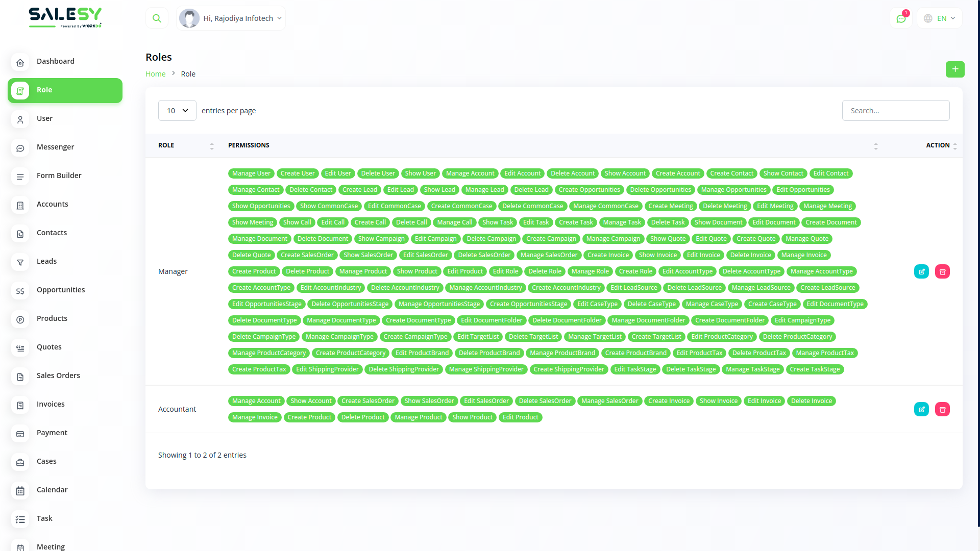The width and height of the screenshot is (980, 551).
Task: Expand the entries per page dropdown
Action: click(177, 111)
